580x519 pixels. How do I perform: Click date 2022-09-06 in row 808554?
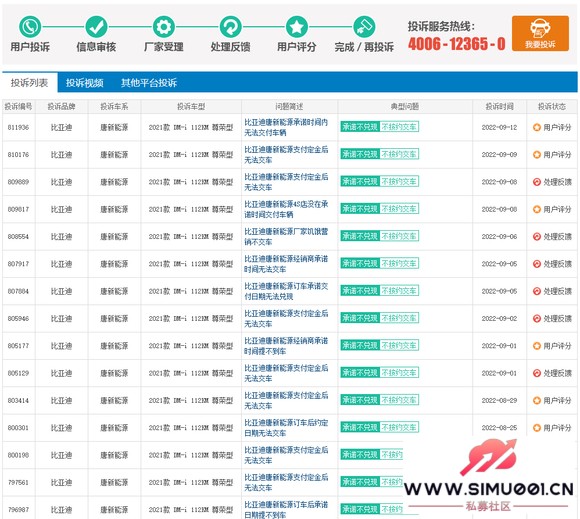499,236
